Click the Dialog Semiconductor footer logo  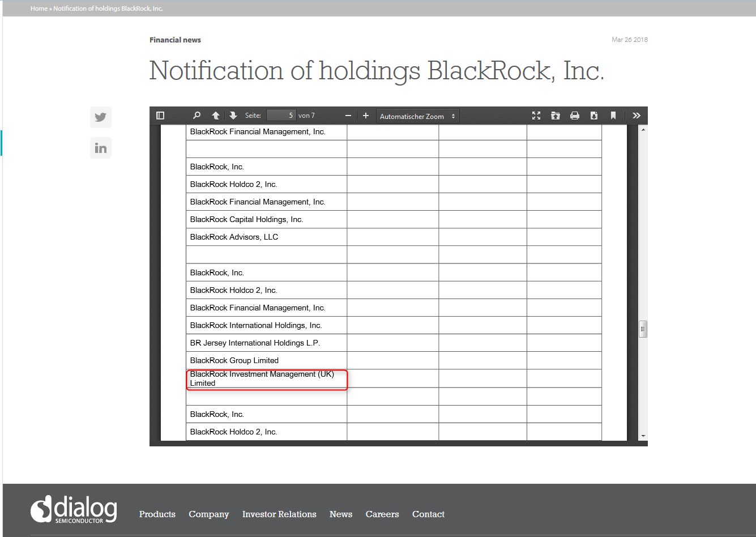[x=74, y=509]
